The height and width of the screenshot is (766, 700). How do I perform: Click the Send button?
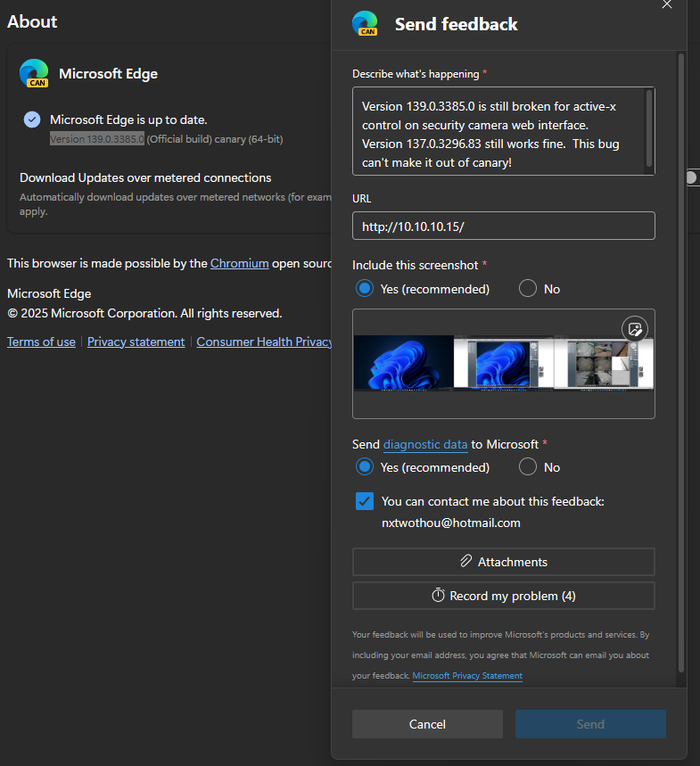(590, 724)
